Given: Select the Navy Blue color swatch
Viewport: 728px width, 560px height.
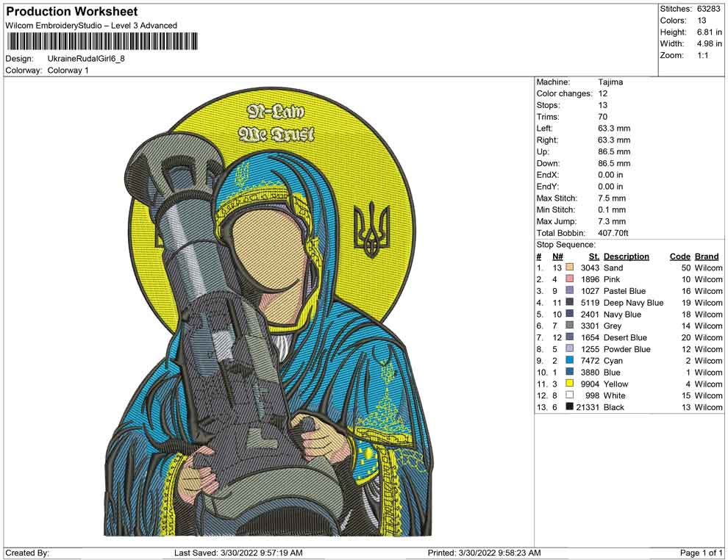Looking at the screenshot, I should pyautogui.click(x=570, y=314).
